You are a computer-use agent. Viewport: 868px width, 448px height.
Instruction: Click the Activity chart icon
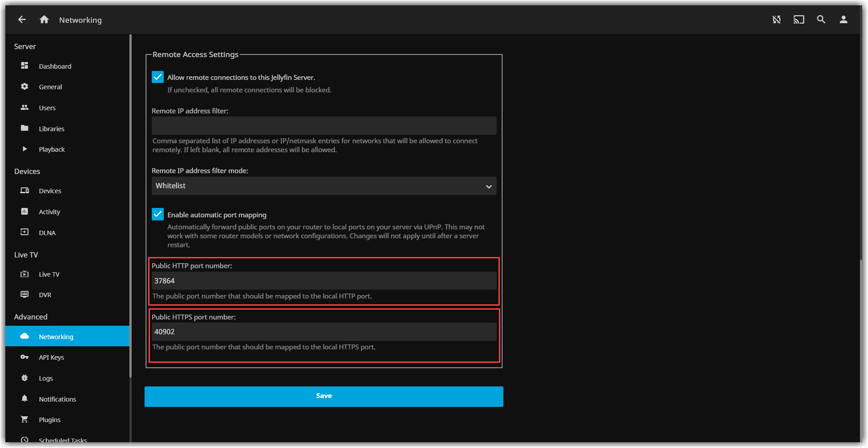pos(25,212)
